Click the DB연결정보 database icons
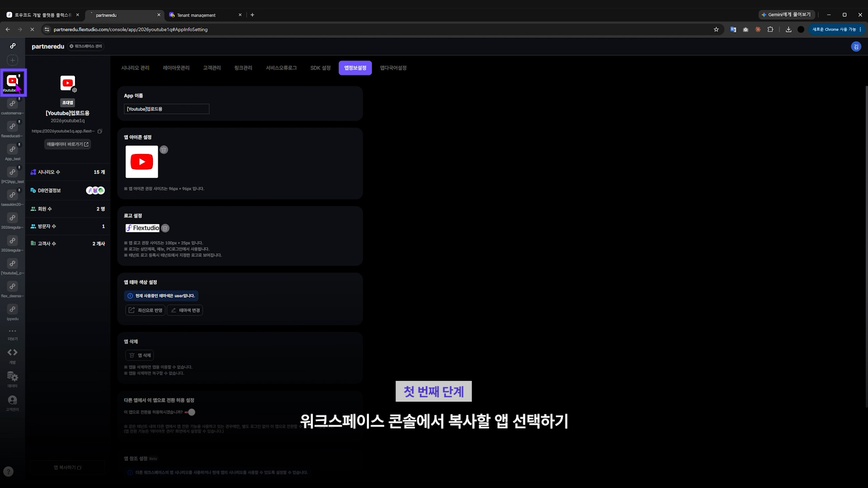This screenshot has width=868, height=488. click(x=95, y=190)
